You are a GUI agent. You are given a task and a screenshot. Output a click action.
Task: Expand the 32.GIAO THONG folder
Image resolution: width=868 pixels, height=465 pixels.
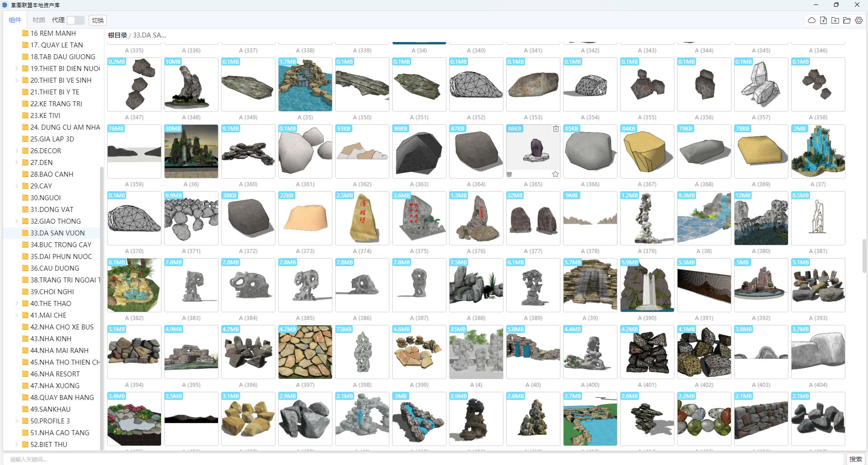17,221
